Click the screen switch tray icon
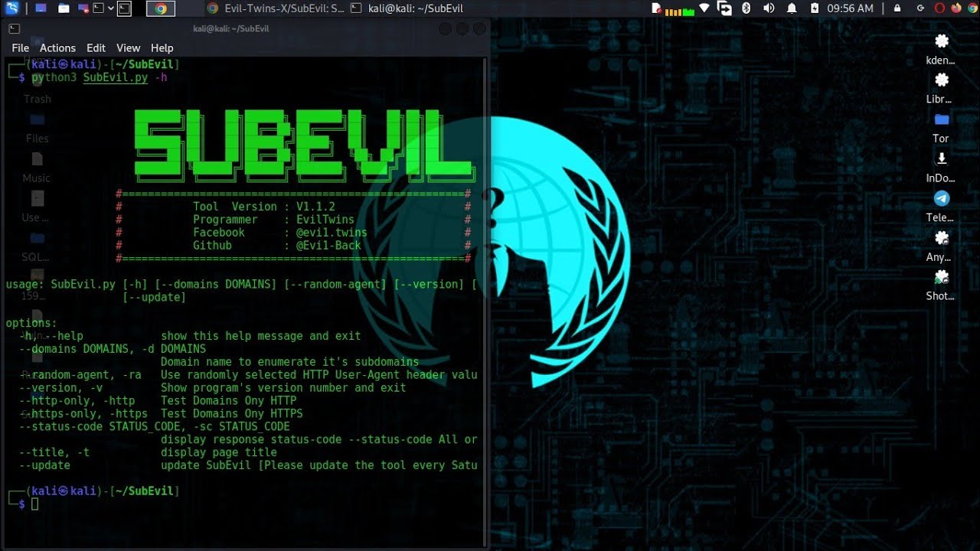 click(x=724, y=8)
